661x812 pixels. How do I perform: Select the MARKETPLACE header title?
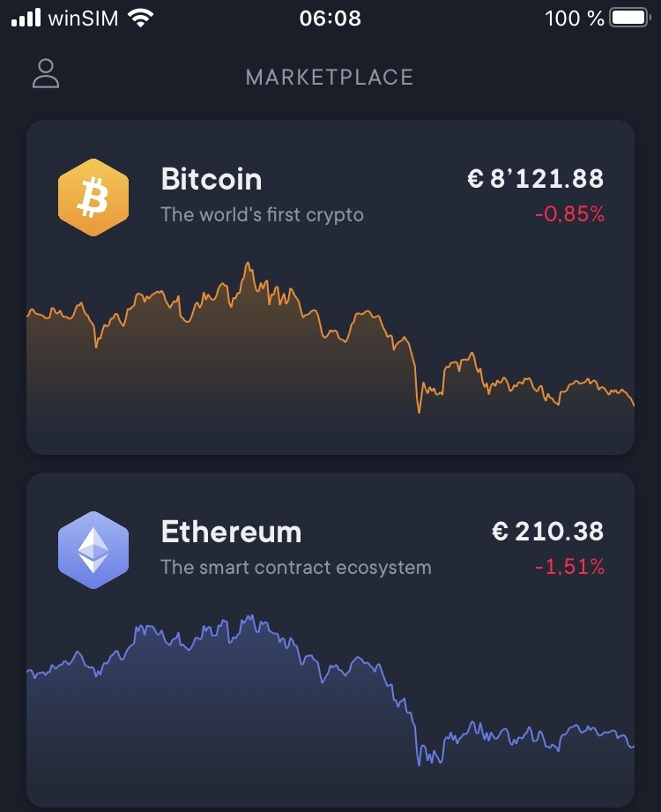coord(330,78)
